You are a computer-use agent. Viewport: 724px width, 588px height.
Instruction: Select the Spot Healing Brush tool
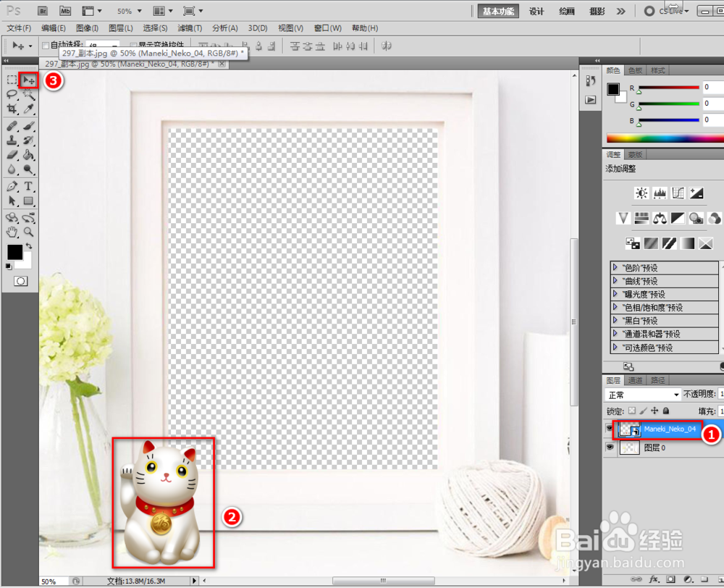12,125
